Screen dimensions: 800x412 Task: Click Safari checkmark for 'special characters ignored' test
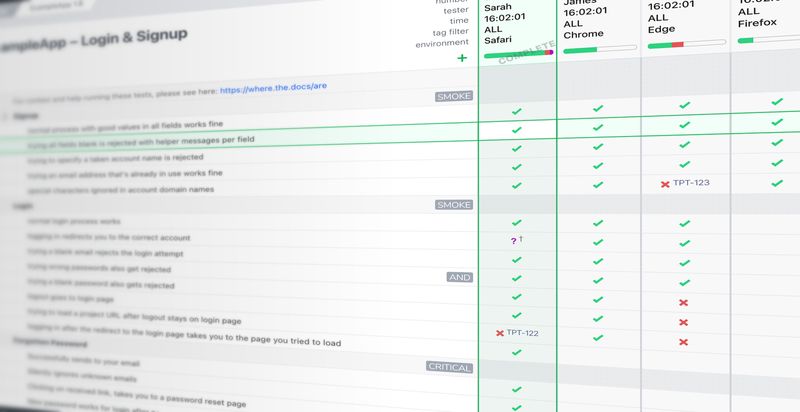click(x=517, y=186)
